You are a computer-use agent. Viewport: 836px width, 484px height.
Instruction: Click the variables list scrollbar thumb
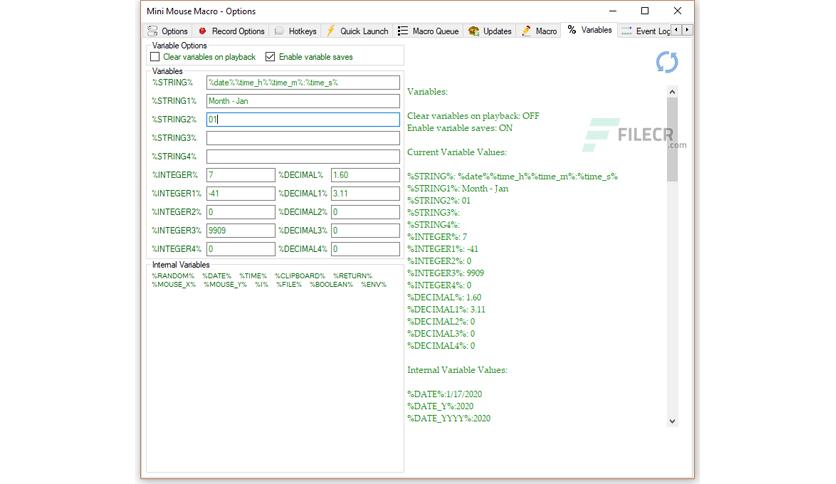click(672, 140)
